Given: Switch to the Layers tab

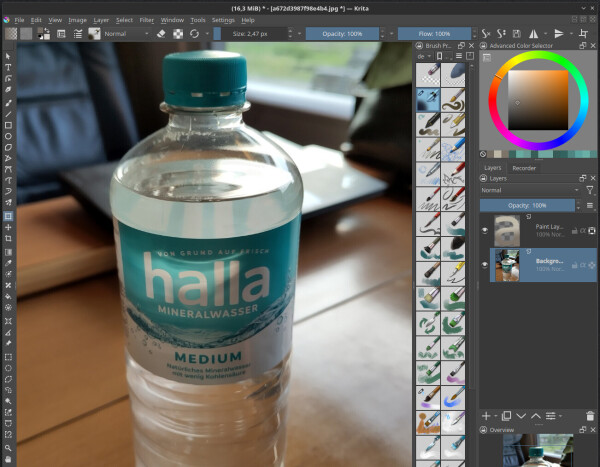Looking at the screenshot, I should 492,168.
